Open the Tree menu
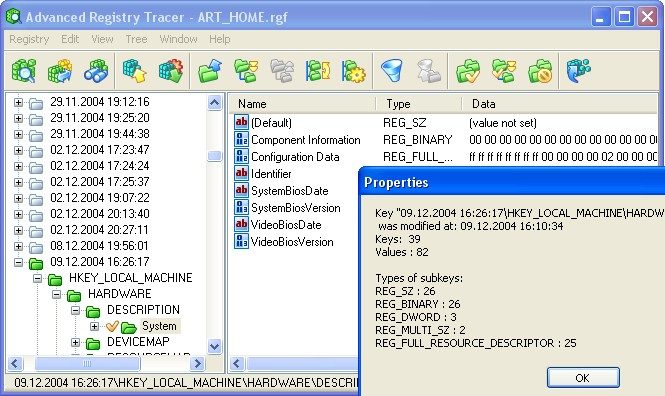665x396 pixels. point(136,39)
